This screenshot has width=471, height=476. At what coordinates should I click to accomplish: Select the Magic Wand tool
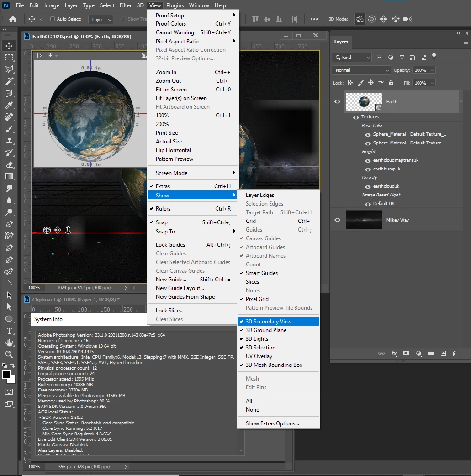point(9,81)
